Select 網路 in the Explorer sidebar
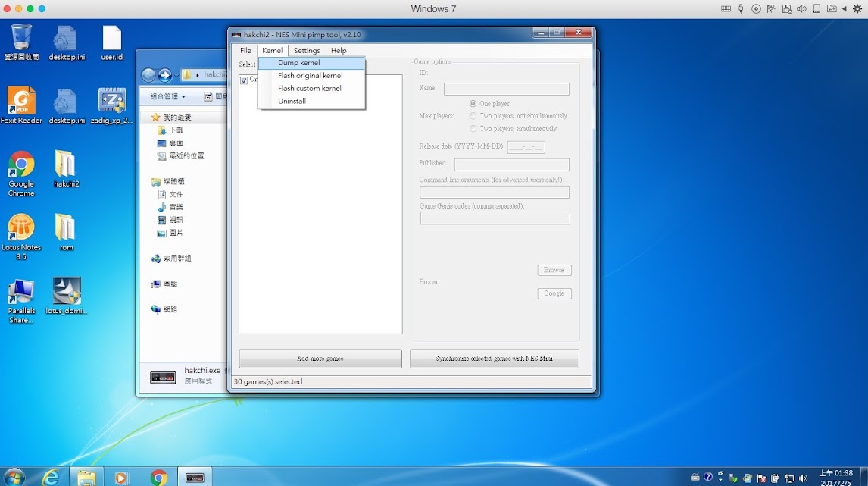This screenshot has height=486, width=868. 164,309
